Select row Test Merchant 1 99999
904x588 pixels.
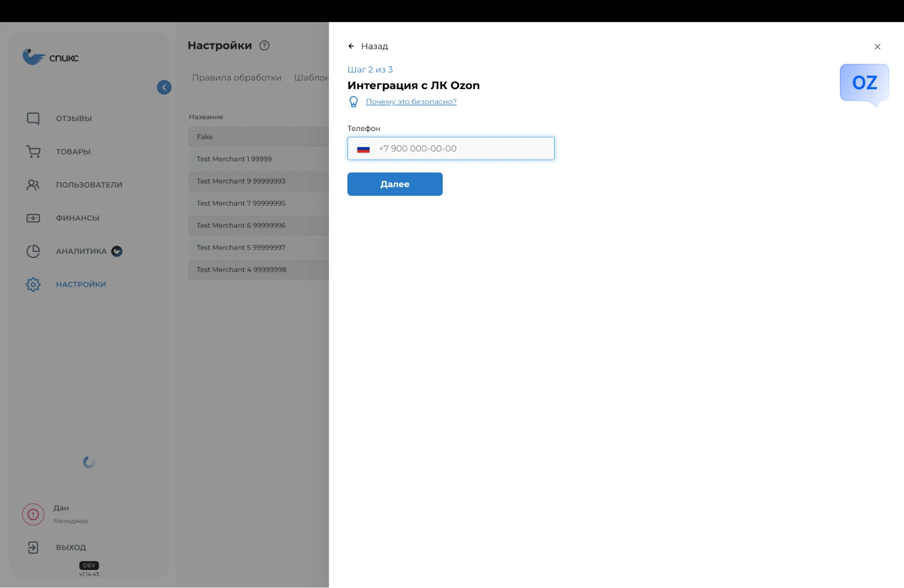click(x=258, y=159)
